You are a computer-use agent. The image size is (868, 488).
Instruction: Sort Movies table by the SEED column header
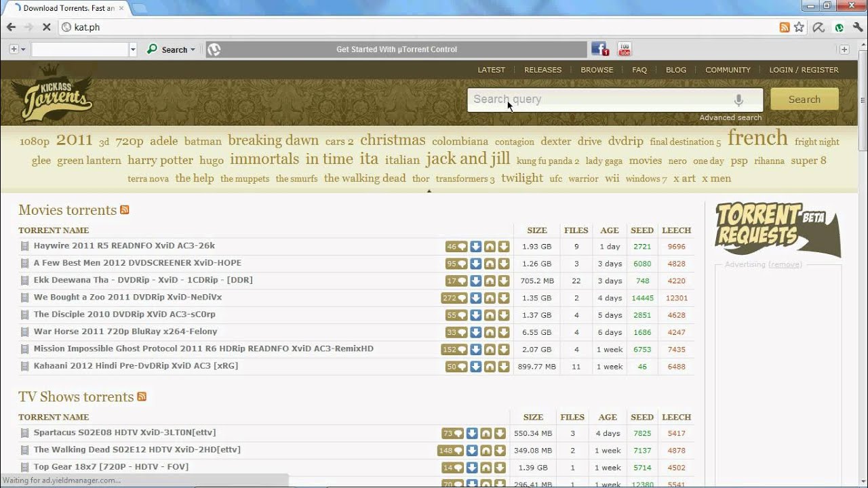click(642, 230)
